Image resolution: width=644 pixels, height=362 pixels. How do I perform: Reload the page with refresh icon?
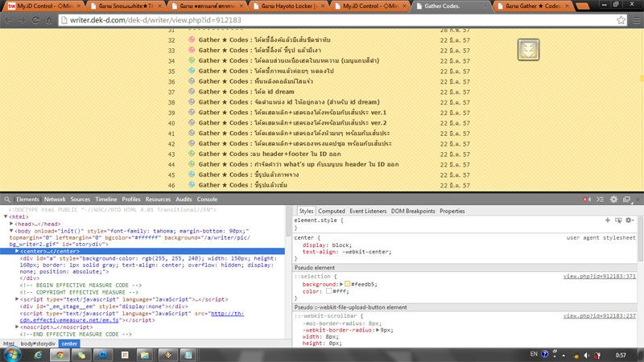35,20
